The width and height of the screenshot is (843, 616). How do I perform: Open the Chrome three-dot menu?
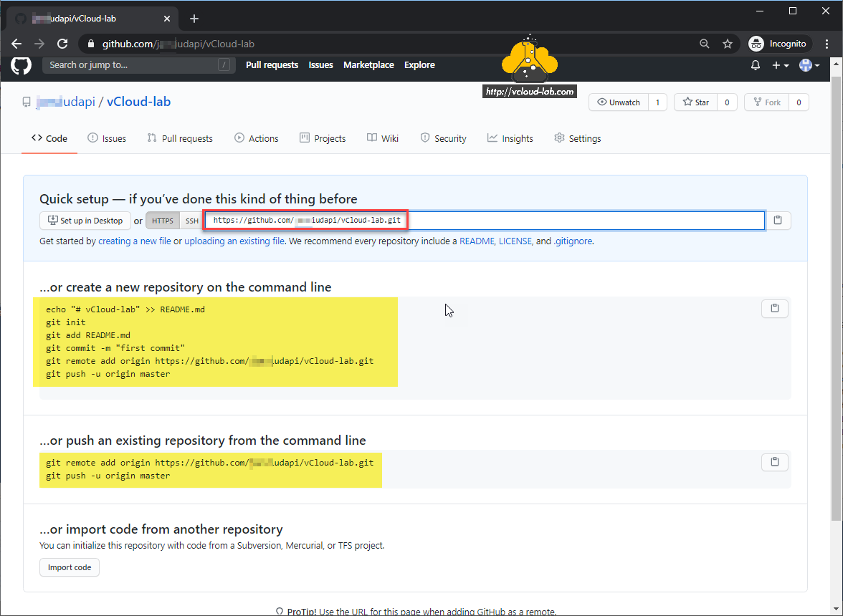827,44
